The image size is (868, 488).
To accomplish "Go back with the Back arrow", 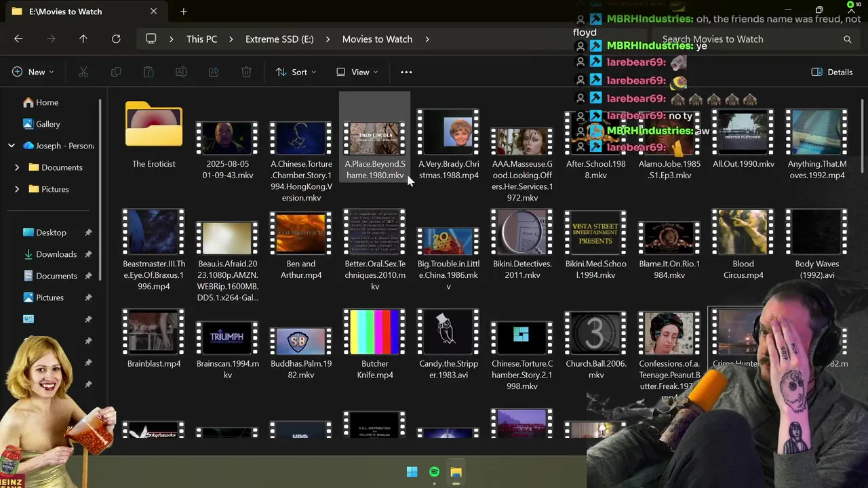I will (18, 39).
